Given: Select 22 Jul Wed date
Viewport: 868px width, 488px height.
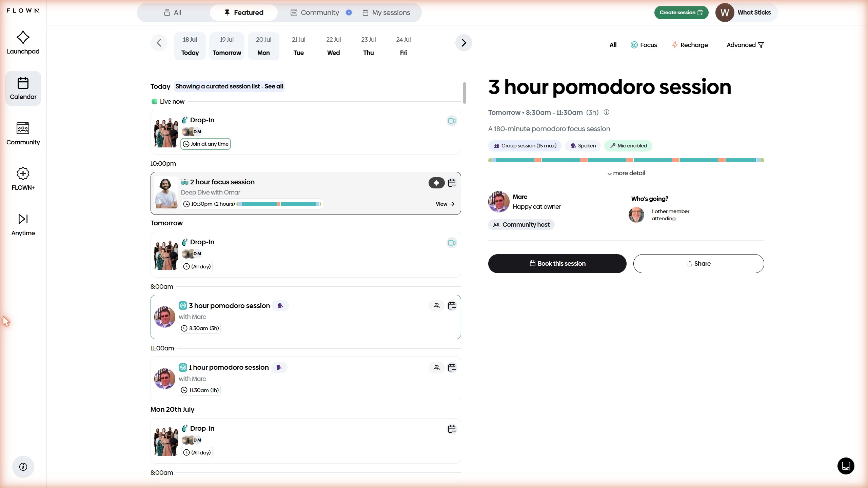Looking at the screenshot, I should tap(333, 46).
